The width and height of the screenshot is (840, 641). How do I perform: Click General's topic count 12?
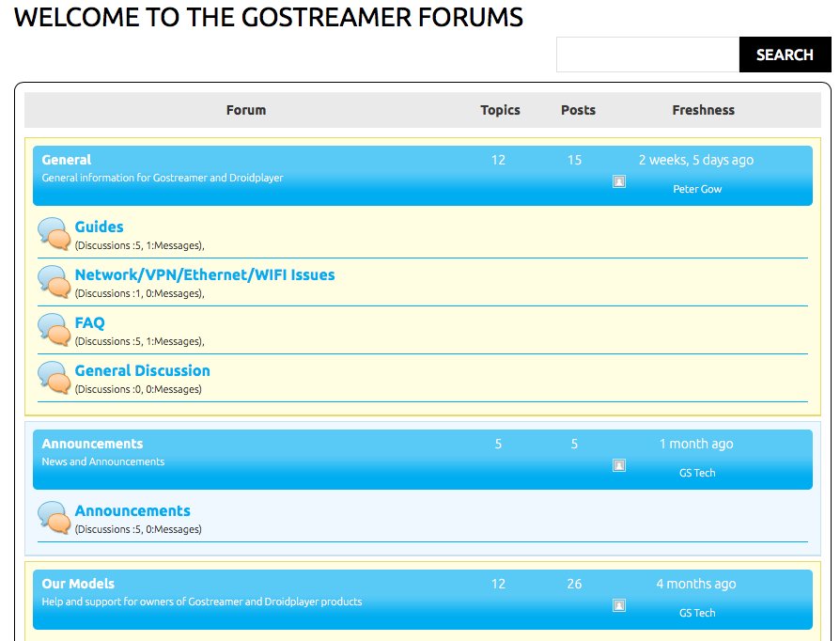coord(498,160)
